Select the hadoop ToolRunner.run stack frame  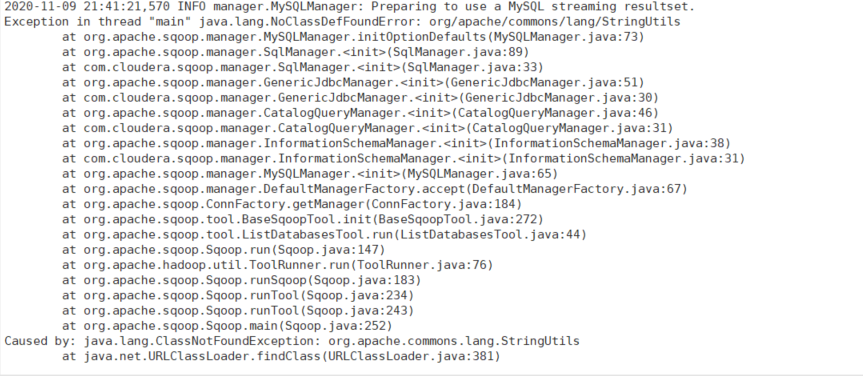[277, 265]
